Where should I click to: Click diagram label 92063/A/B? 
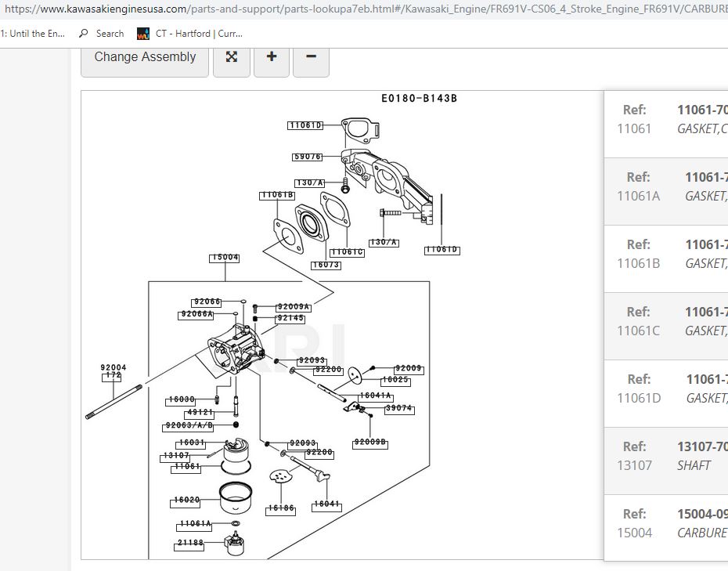click(189, 426)
